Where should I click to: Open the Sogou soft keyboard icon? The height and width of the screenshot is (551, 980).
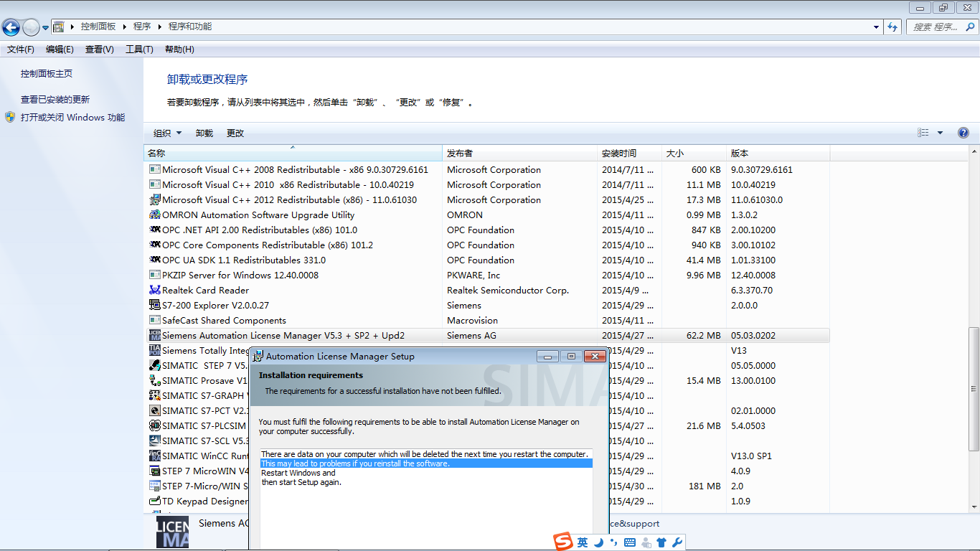click(x=630, y=543)
